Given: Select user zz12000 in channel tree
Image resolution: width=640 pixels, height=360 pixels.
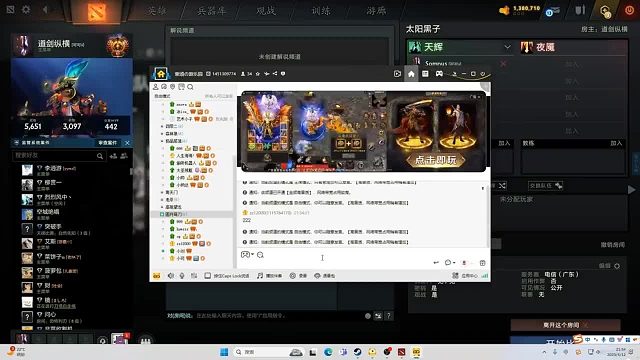Looking at the screenshot, I should (x=183, y=244).
